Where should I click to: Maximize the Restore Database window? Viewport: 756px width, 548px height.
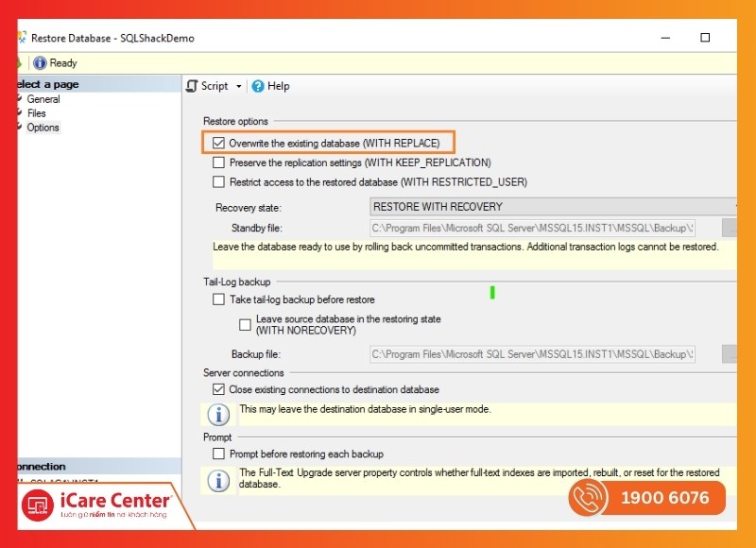click(705, 38)
